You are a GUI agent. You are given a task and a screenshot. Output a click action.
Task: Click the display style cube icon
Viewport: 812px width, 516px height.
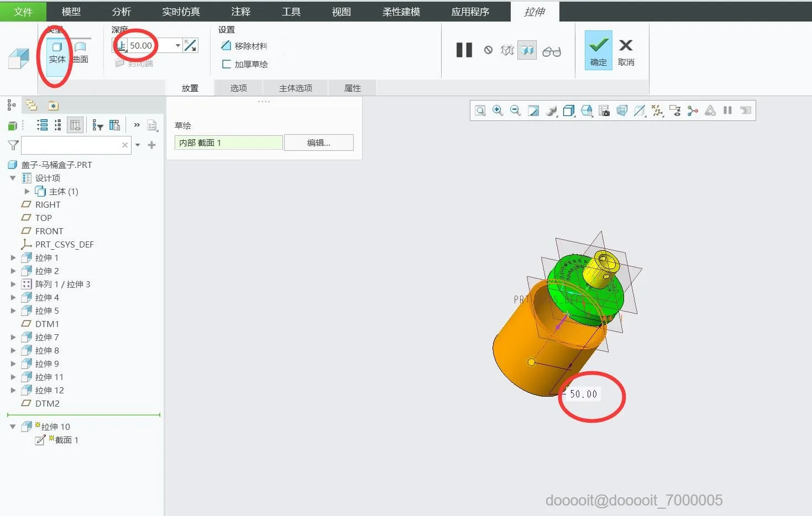pos(569,110)
